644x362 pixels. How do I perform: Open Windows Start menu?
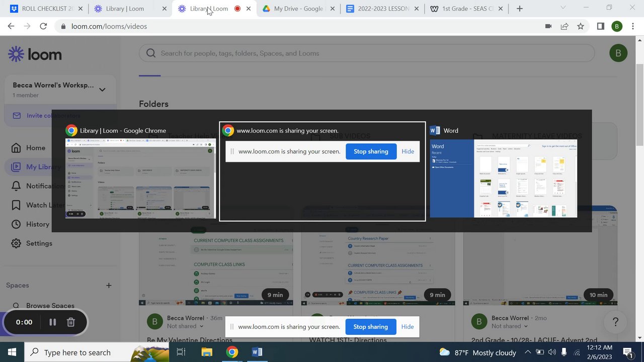coord(12,352)
